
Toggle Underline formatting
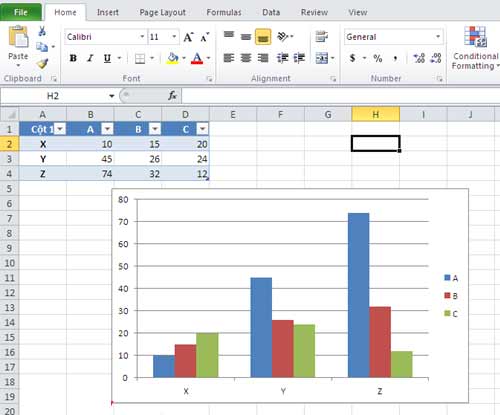[107, 59]
